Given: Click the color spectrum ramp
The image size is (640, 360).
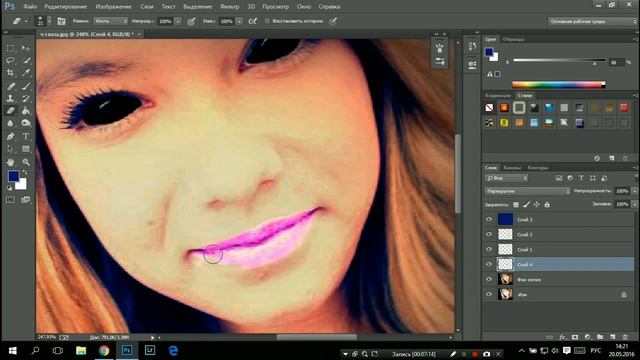Looking at the screenshot, I should pos(558,85).
